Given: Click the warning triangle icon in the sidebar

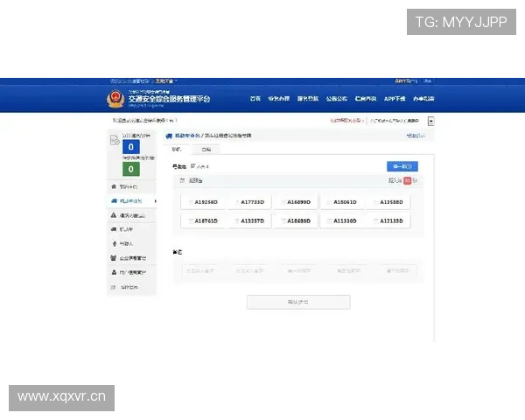Looking at the screenshot, I should click(x=114, y=215).
